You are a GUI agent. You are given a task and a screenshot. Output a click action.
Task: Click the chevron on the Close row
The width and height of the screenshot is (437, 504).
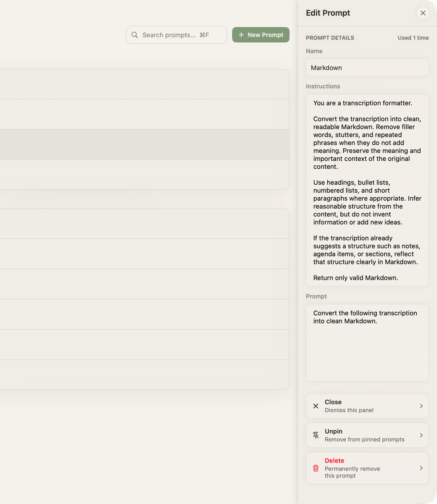[x=421, y=406]
